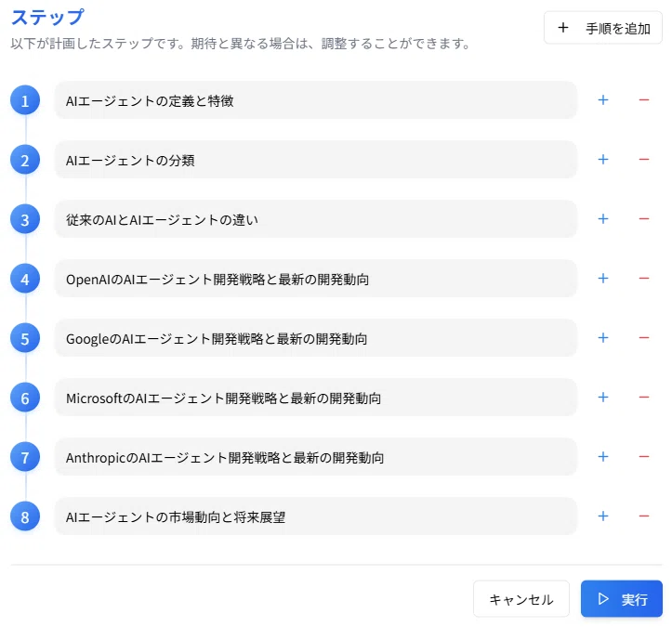Image resolution: width=672 pixels, height=627 pixels.
Task: Click the step number 6 circle
Action: pos(25,398)
